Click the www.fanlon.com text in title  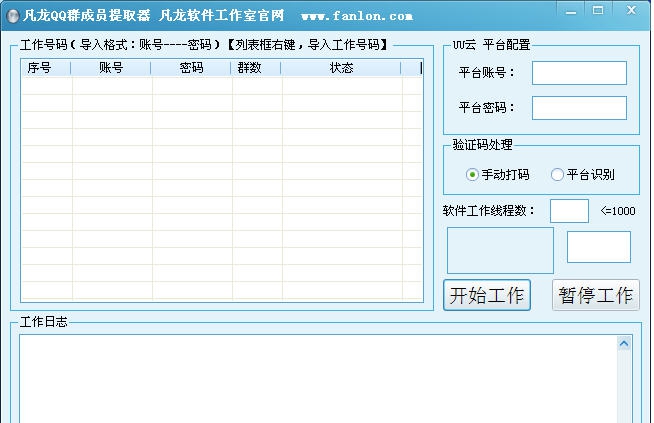[357, 16]
